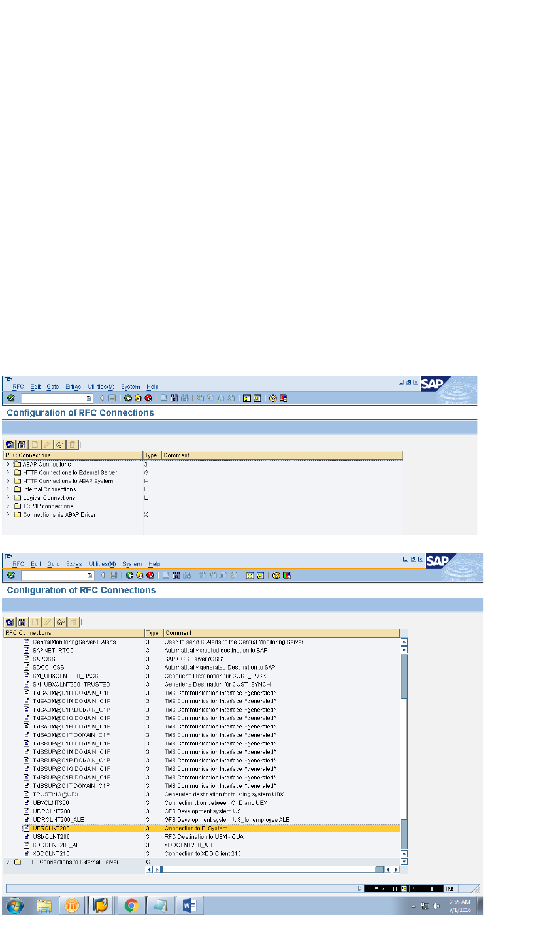The width and height of the screenshot is (560, 933).
Task: Click the red Cancel icon in lower SAP window
Action: point(150,575)
